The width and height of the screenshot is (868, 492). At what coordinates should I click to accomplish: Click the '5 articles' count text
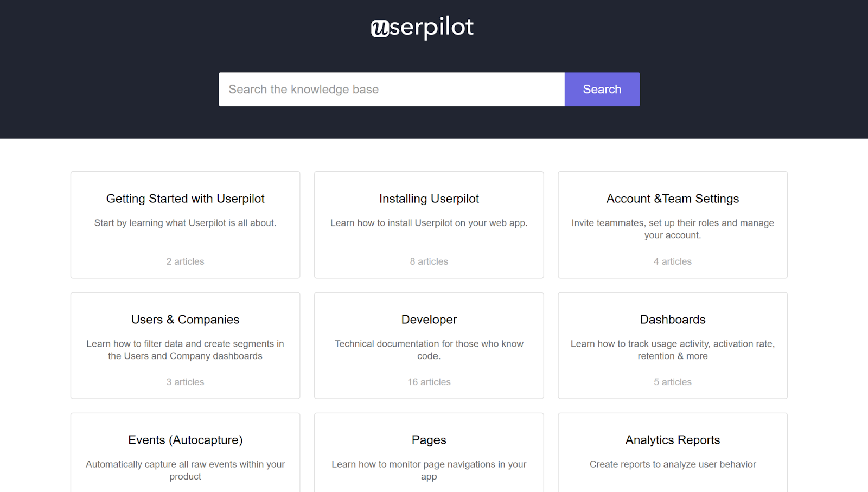673,382
